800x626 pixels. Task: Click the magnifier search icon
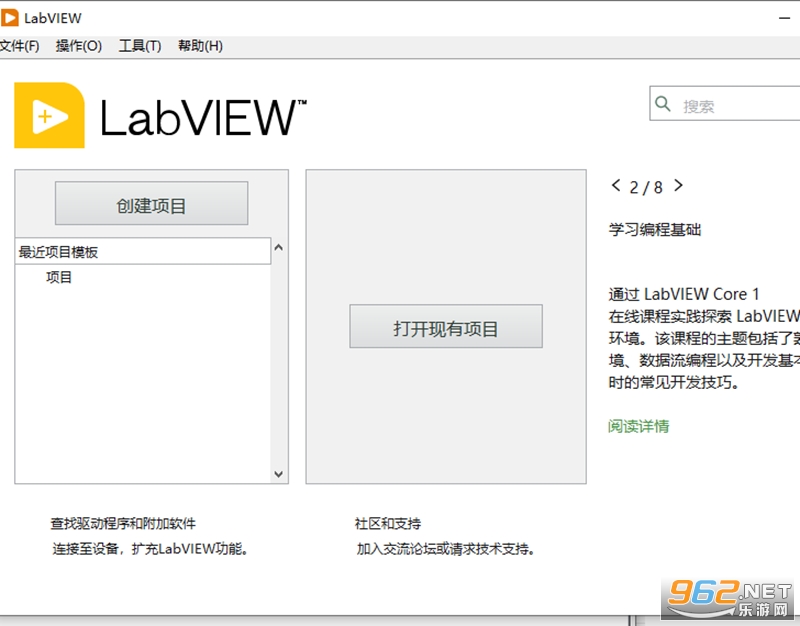tap(663, 104)
